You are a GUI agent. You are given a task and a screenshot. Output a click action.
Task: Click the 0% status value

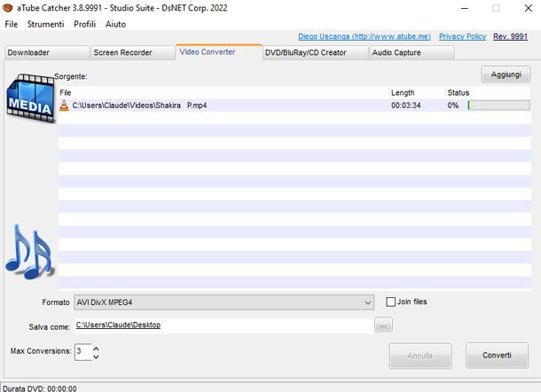453,106
